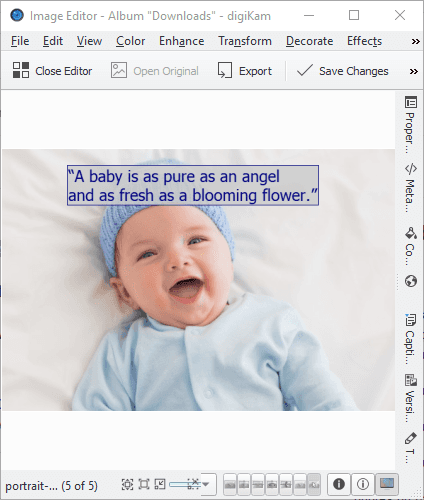The image size is (424, 500).
Task: Click the Export arrow icon
Action: (225, 70)
